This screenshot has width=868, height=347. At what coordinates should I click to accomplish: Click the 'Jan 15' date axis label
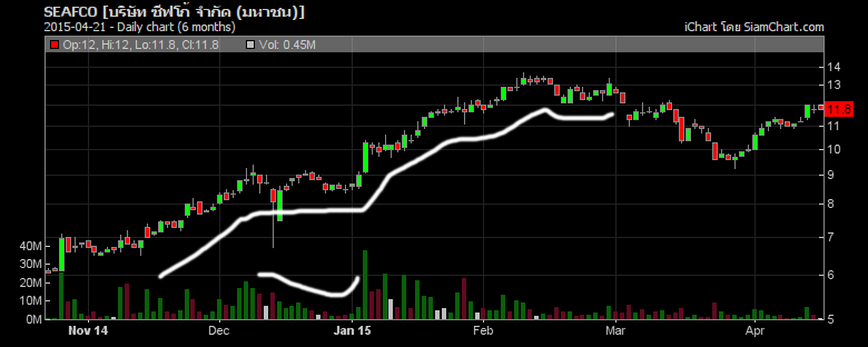[x=352, y=331]
